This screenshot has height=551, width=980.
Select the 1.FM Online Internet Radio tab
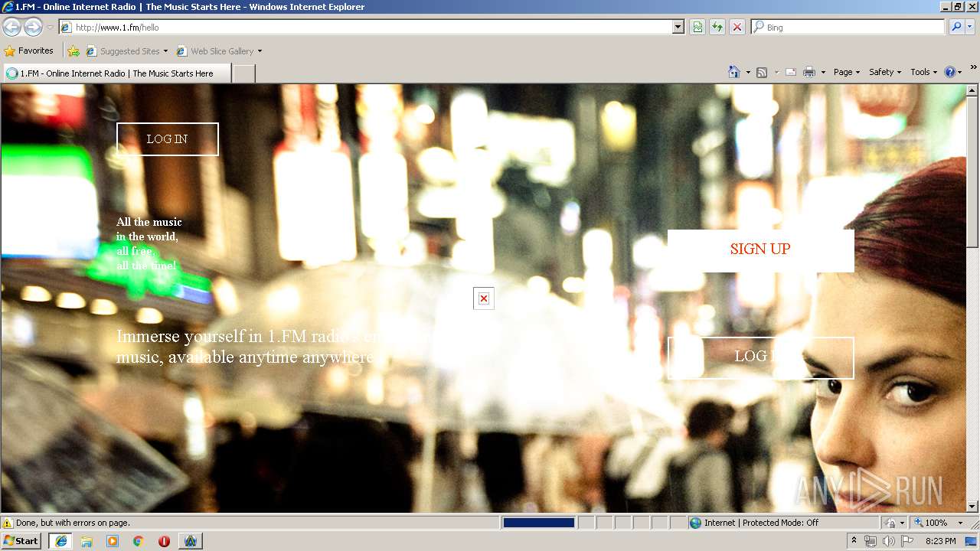tap(116, 73)
